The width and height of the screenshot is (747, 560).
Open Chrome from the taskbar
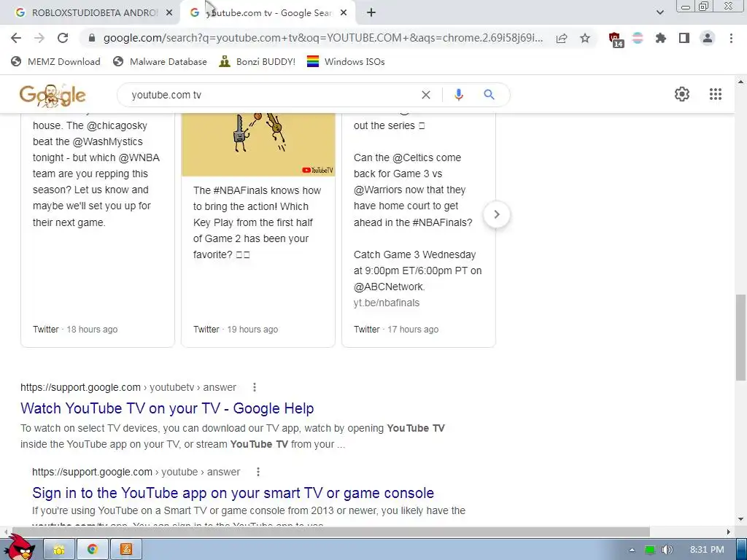coord(93,550)
